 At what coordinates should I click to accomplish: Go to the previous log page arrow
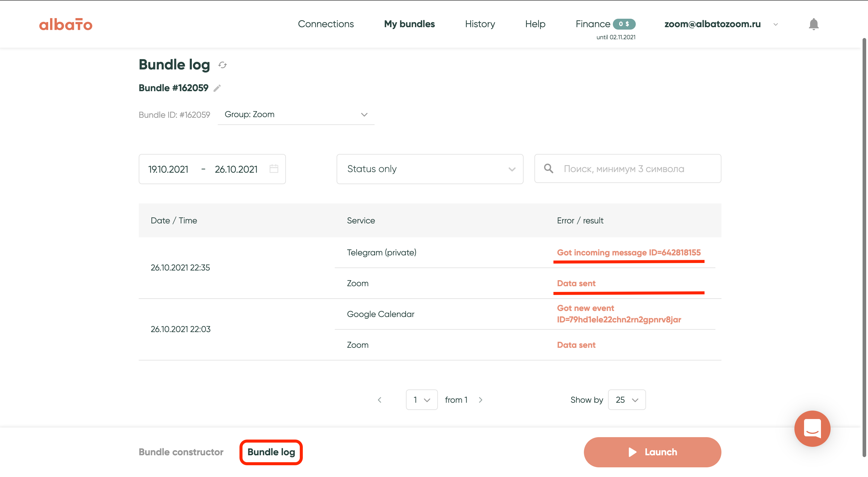[x=380, y=400]
